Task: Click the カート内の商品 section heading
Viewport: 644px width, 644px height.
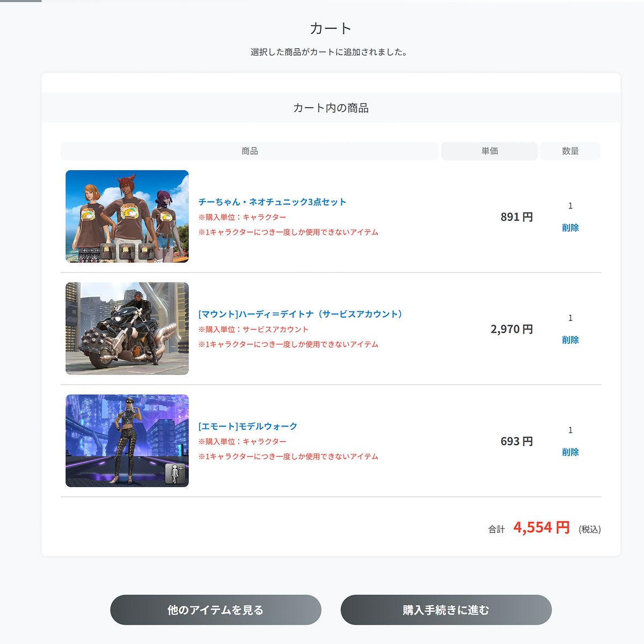Action: 331,108
